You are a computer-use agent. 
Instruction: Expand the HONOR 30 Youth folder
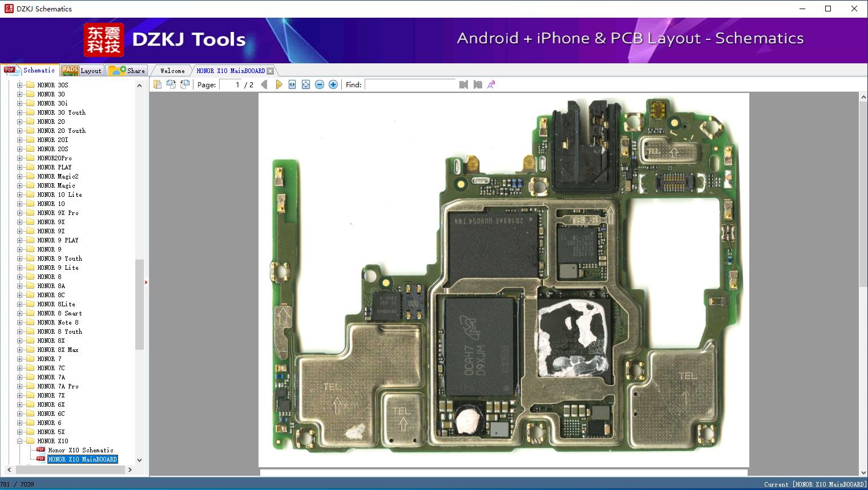point(19,112)
